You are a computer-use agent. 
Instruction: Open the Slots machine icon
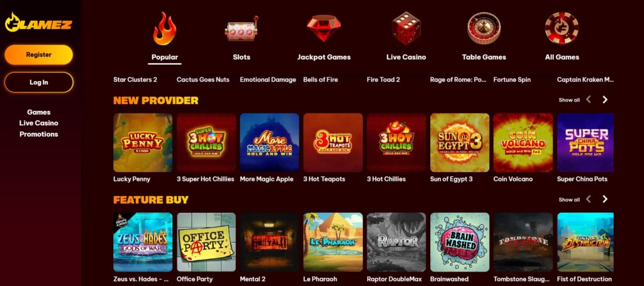pyautogui.click(x=241, y=29)
